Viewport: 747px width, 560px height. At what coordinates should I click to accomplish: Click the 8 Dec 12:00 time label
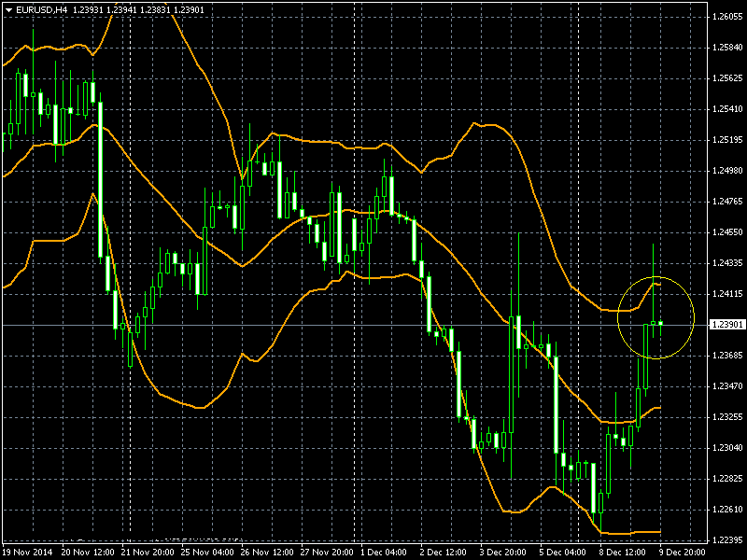623,553
